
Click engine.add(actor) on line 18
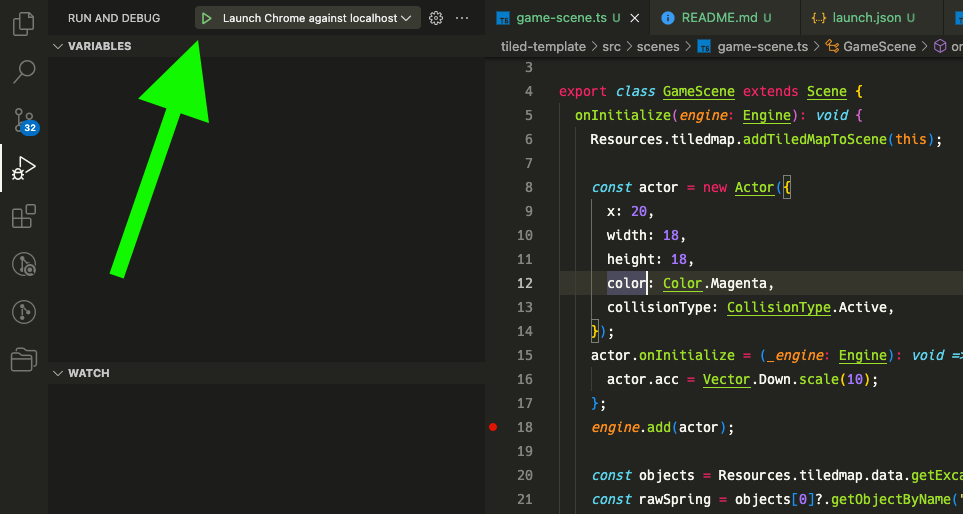point(659,427)
